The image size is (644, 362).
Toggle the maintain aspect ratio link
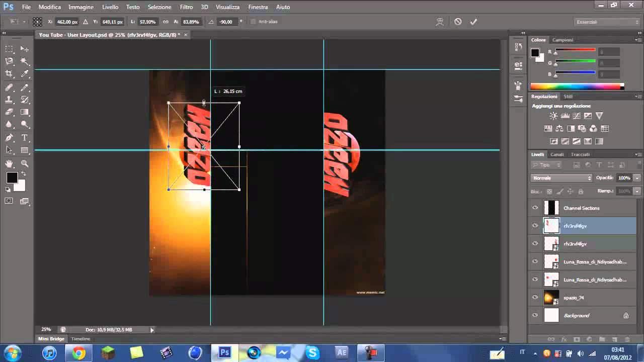[x=166, y=22]
